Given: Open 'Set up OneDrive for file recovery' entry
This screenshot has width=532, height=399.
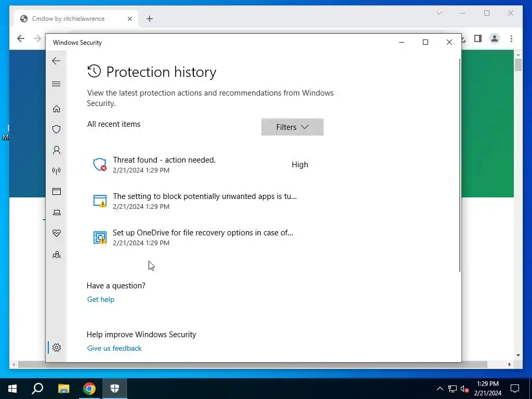Looking at the screenshot, I should point(205,237).
